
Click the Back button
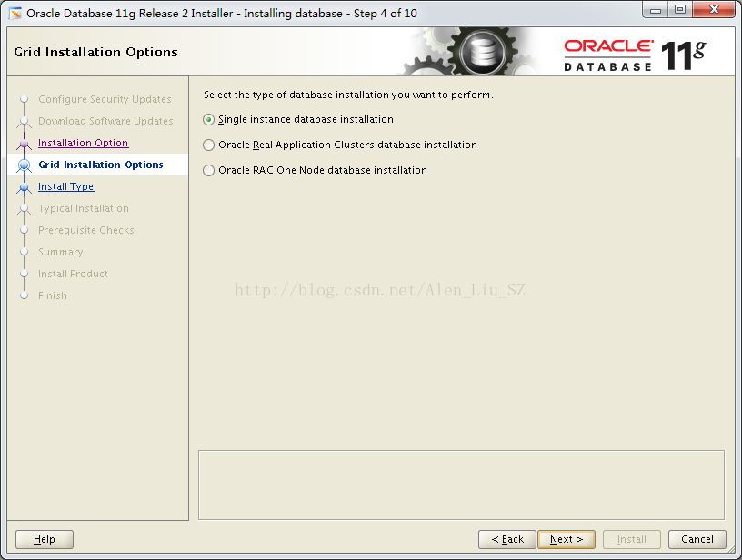tap(507, 539)
